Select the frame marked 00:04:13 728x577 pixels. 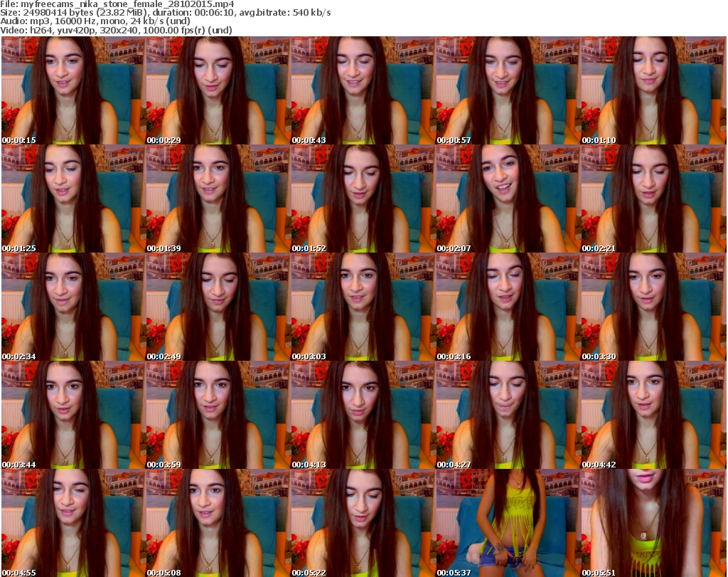coord(363,415)
